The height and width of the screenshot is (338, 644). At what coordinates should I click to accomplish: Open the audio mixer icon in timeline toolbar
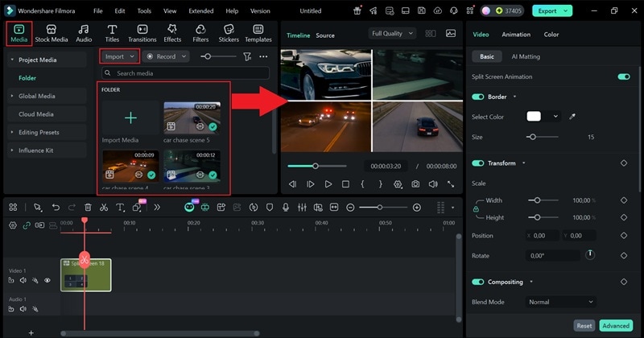[x=302, y=208]
